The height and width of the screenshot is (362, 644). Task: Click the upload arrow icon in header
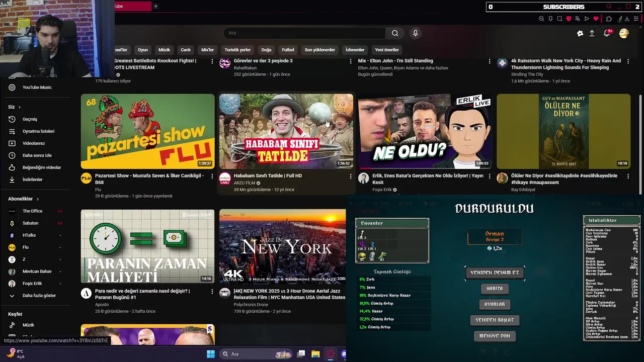592,33
